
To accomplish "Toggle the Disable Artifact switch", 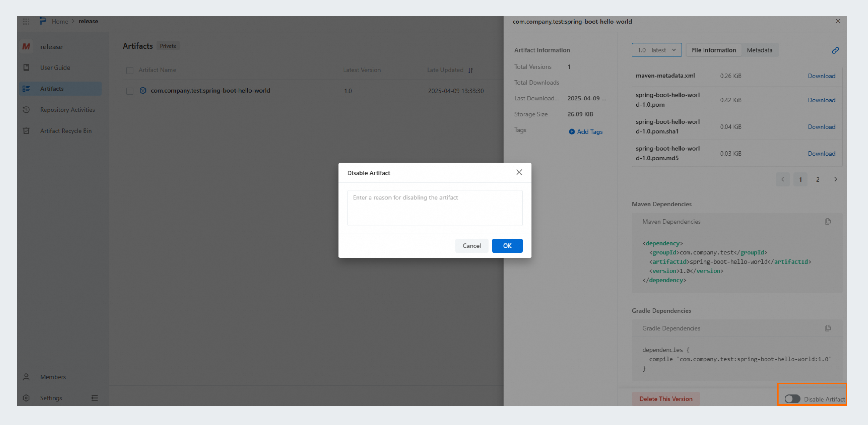I will [792, 399].
